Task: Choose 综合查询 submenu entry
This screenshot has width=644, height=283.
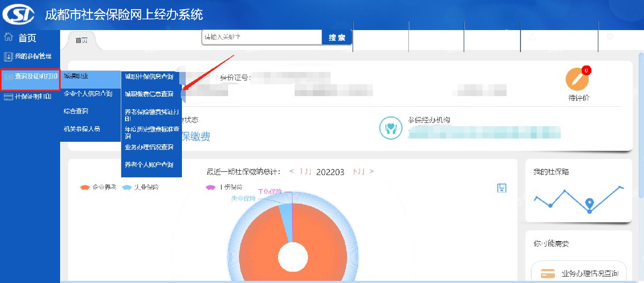Action: [x=76, y=111]
